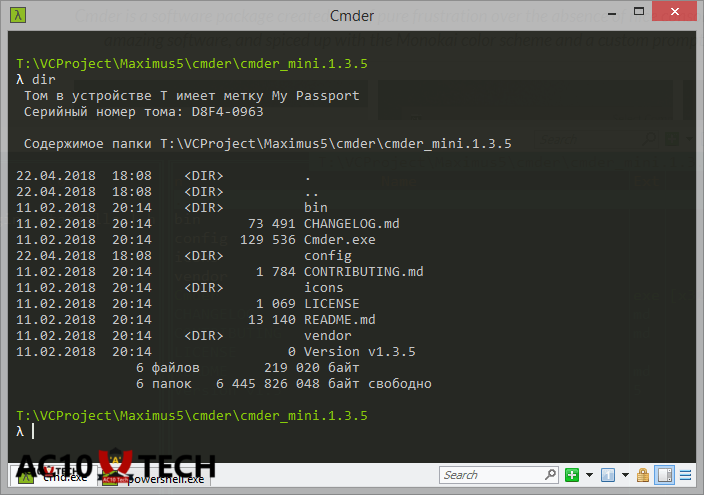Open the hamburger settings menu

(x=686, y=475)
